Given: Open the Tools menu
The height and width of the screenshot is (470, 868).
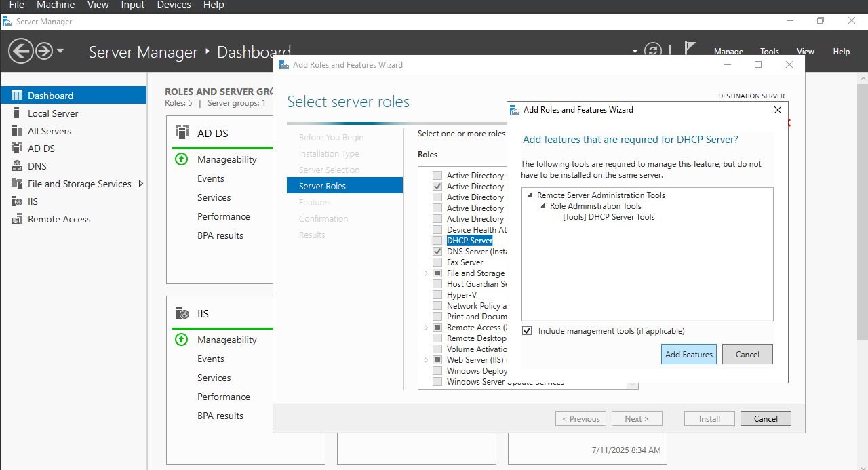Looking at the screenshot, I should tap(770, 52).
